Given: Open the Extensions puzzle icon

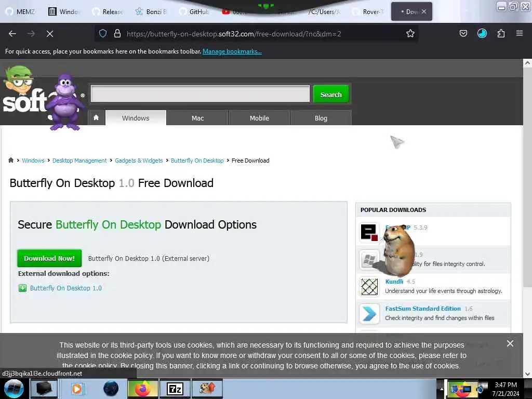Looking at the screenshot, I should (x=501, y=33).
